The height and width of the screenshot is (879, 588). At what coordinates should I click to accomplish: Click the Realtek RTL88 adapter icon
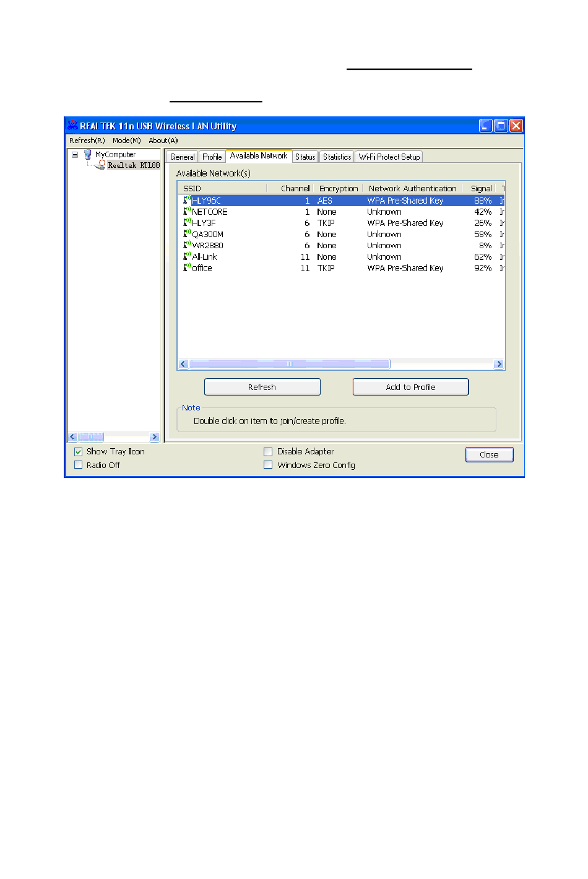point(100,165)
